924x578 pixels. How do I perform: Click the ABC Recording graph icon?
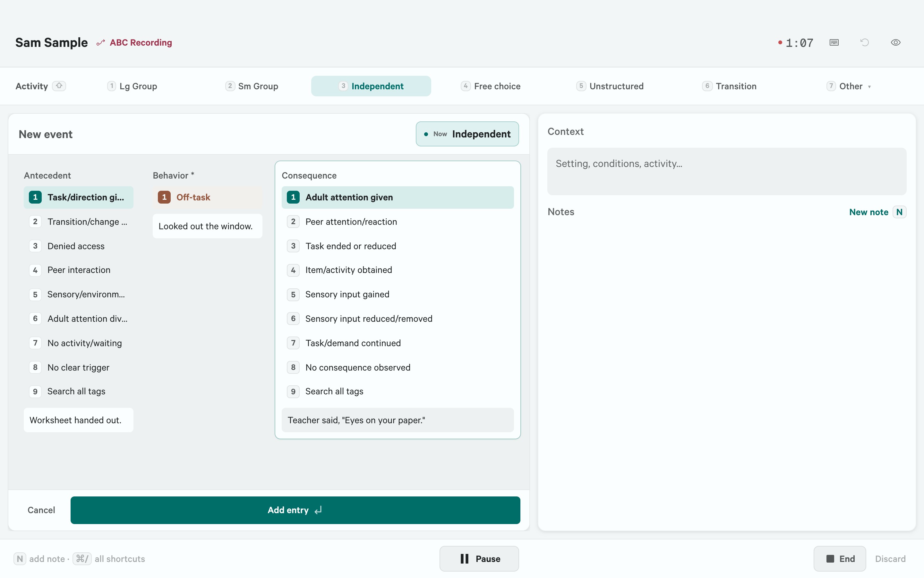100,43
